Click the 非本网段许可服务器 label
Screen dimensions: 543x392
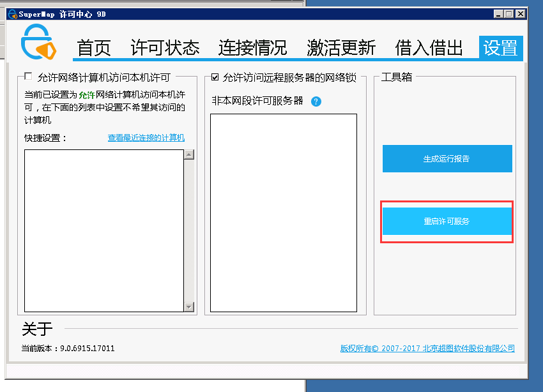click(x=257, y=101)
